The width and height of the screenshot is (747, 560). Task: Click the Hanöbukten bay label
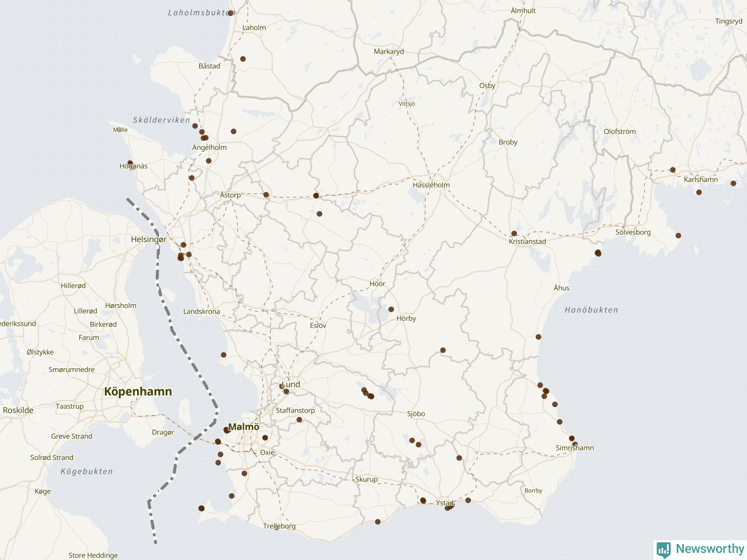tap(591, 310)
